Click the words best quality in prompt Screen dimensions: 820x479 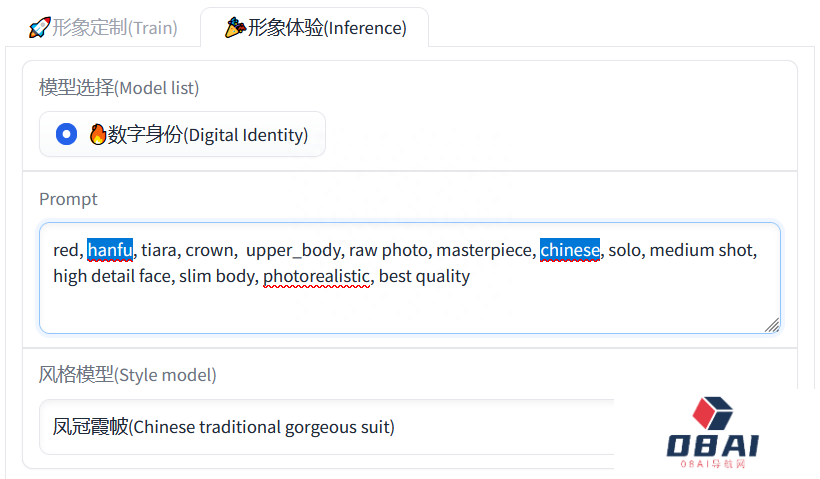coord(424,276)
